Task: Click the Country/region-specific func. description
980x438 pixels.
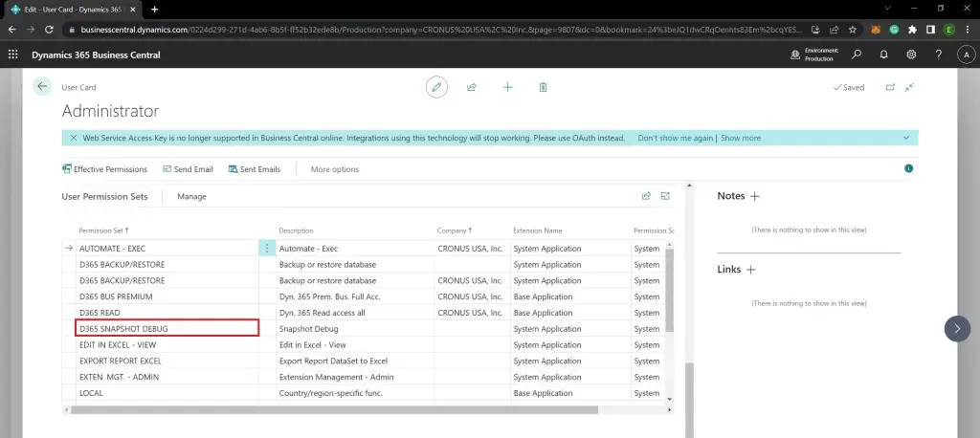Action: [x=355, y=394]
